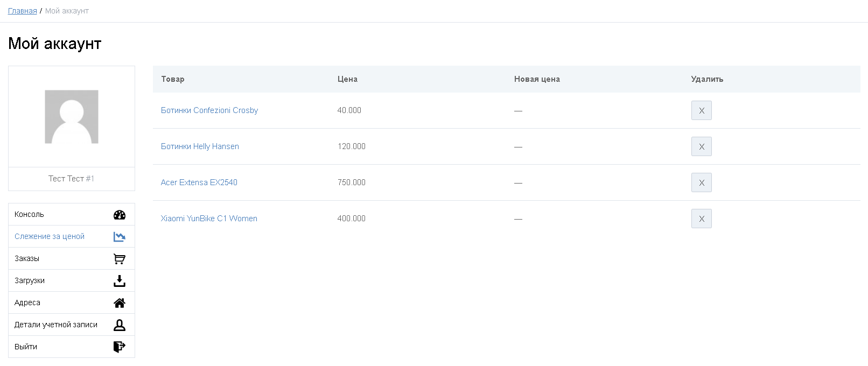
Task: Click the Удалить column header
Action: [707, 79]
